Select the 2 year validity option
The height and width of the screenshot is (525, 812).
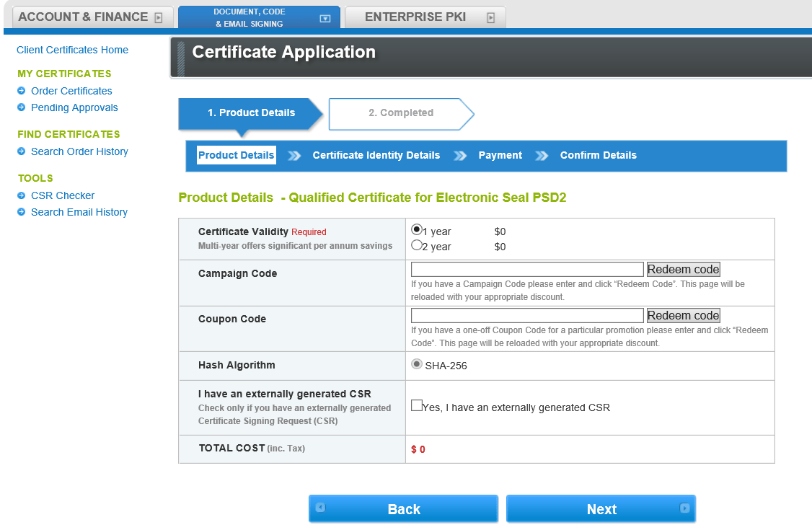click(416, 246)
